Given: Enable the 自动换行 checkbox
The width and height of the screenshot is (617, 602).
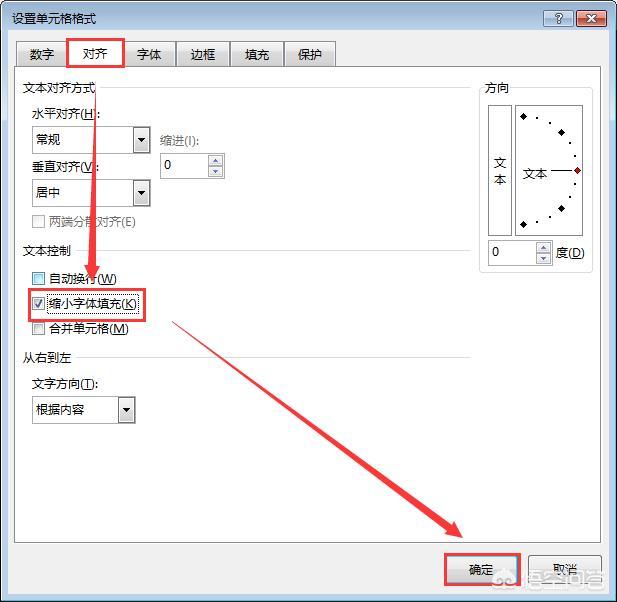Looking at the screenshot, I should coord(38,279).
